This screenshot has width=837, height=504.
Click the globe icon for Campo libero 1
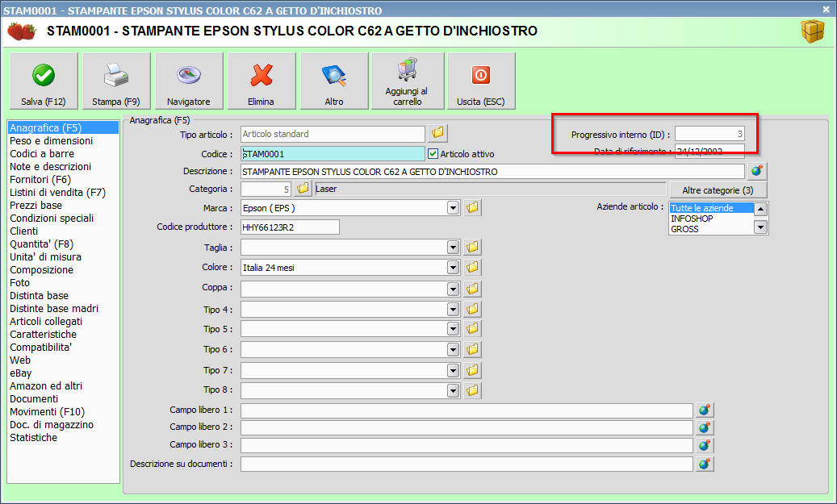pyautogui.click(x=705, y=410)
